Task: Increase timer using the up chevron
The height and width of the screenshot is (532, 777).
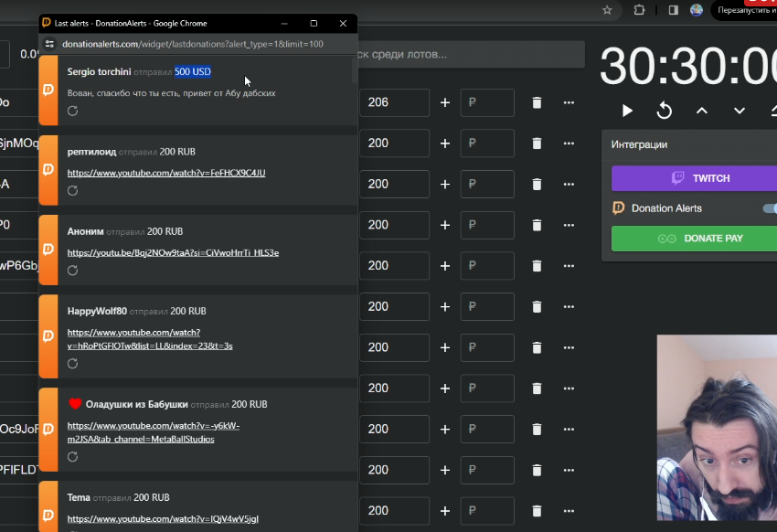Action: tap(702, 111)
